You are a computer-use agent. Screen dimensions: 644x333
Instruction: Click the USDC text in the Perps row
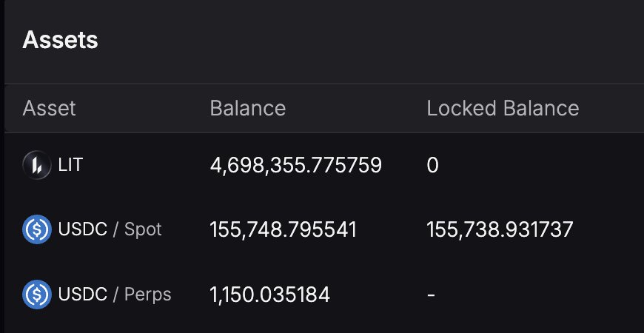click(82, 295)
